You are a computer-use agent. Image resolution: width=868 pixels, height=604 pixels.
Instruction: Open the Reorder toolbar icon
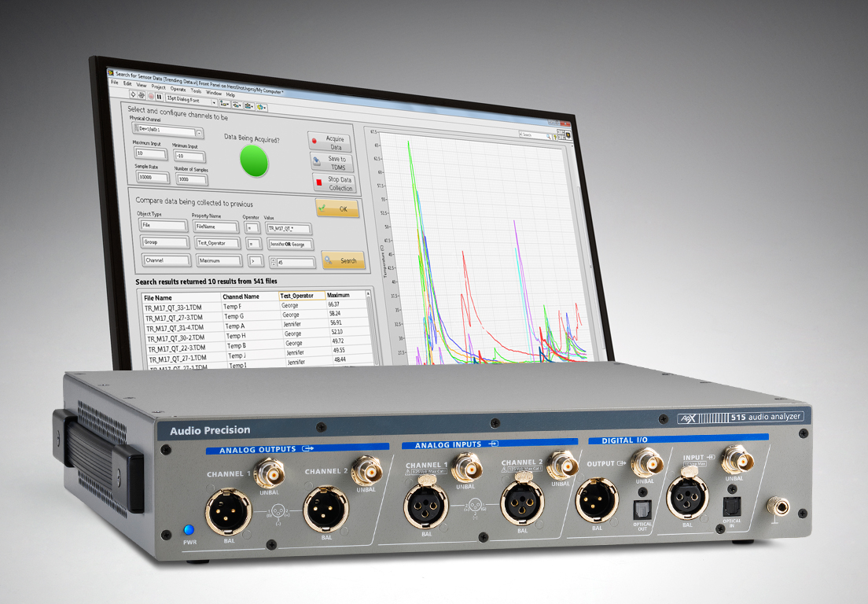coord(260,107)
